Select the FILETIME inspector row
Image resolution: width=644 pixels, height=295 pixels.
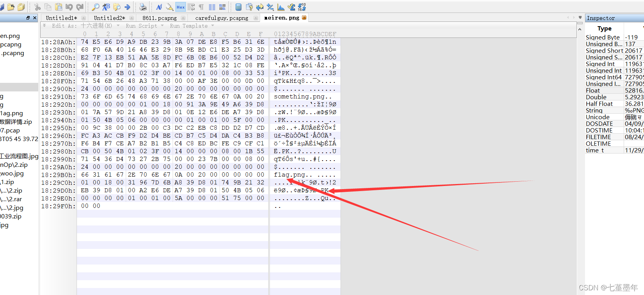coord(614,137)
